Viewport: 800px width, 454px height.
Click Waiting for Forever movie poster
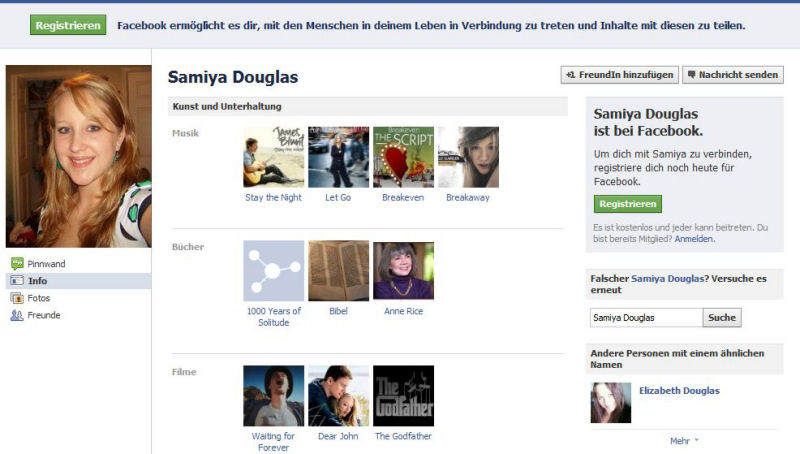[x=273, y=396]
